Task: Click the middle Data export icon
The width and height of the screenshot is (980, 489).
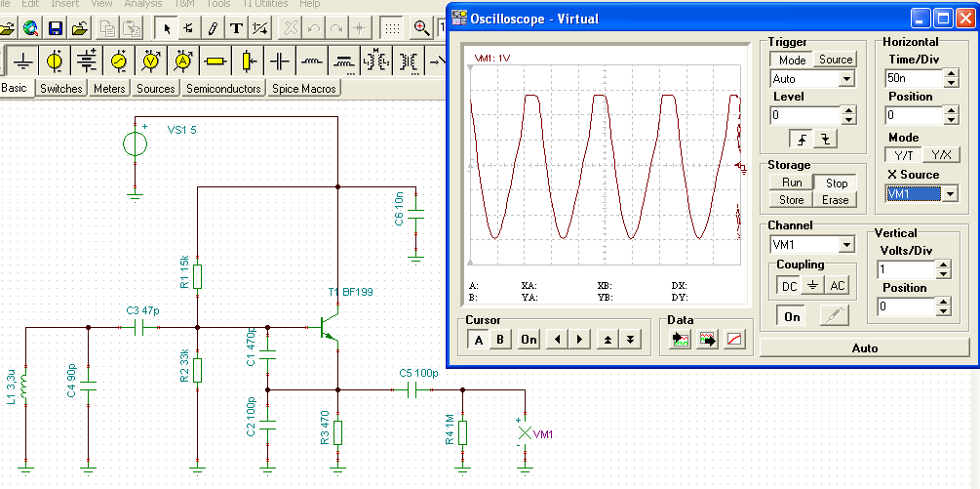Action: coord(708,339)
